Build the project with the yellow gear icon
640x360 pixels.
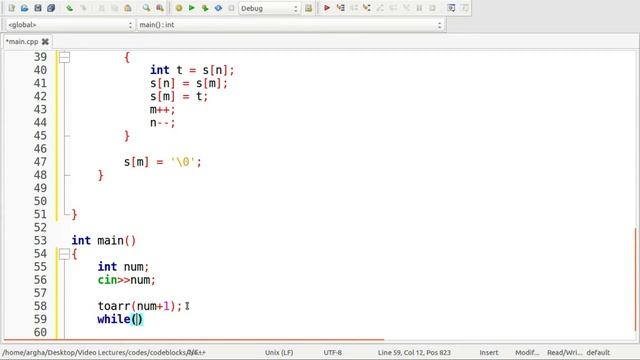click(x=179, y=8)
